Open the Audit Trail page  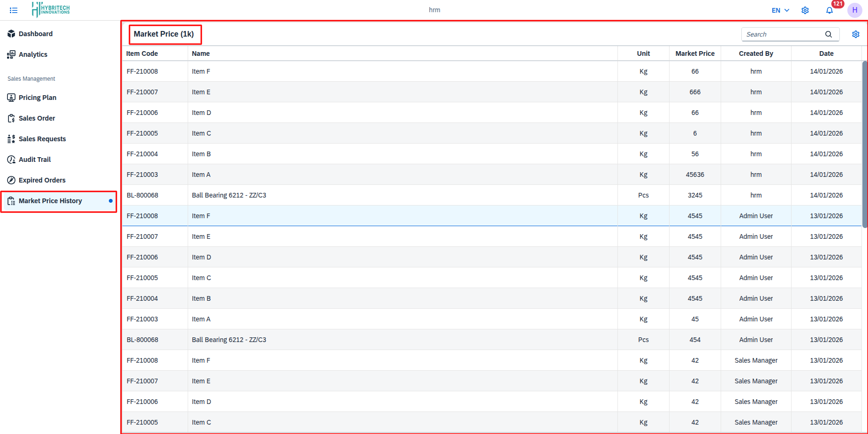pos(35,160)
